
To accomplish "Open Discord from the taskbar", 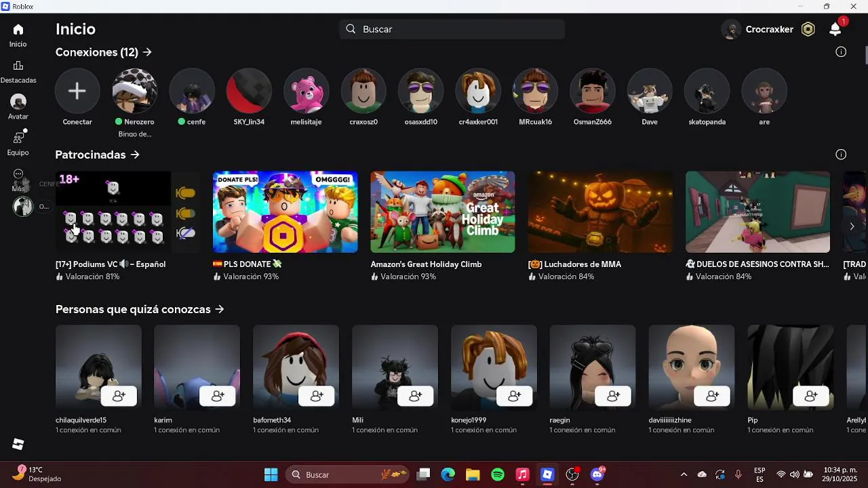I will 597,474.
